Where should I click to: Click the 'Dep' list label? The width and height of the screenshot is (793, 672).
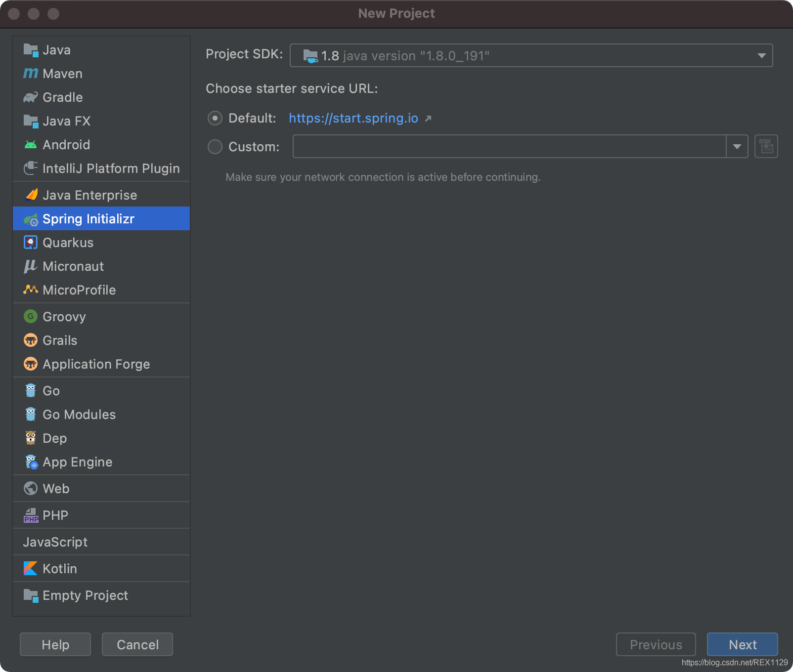[55, 438]
